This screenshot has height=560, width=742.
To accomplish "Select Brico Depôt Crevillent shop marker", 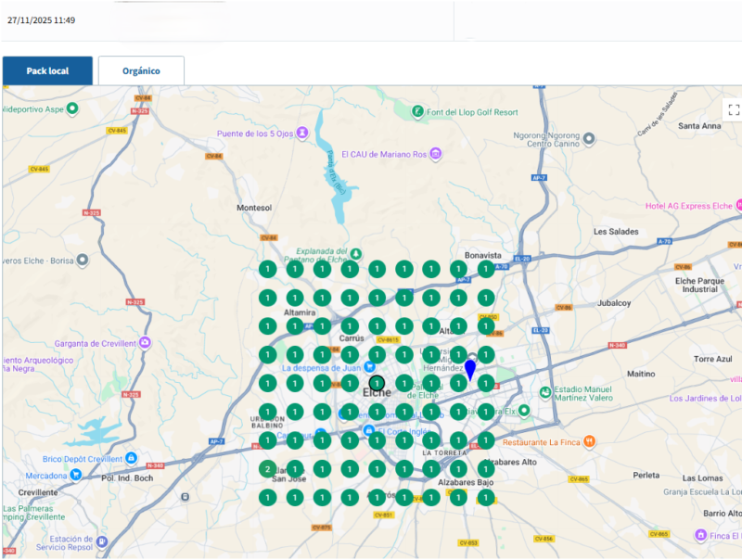I will click(x=132, y=458).
